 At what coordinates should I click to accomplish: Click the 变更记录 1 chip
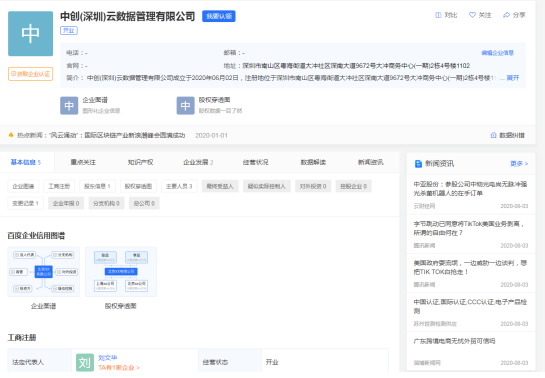pos(25,203)
